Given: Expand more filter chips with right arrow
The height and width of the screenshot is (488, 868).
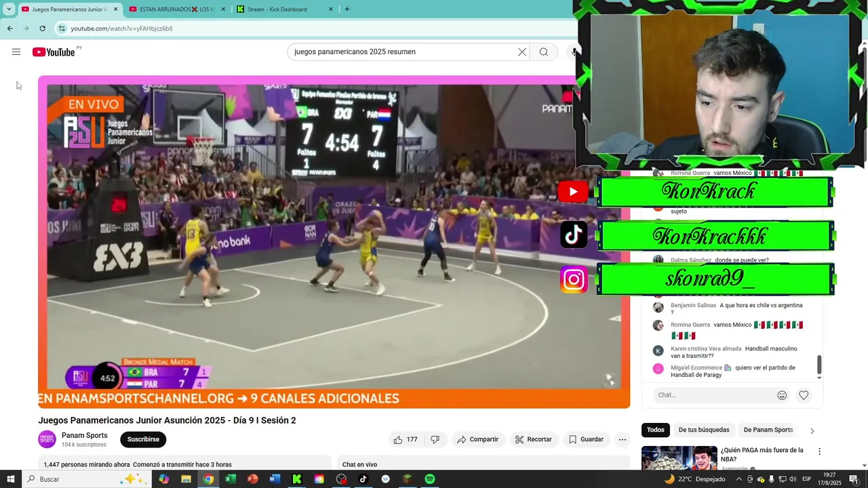Looking at the screenshot, I should pyautogui.click(x=812, y=430).
